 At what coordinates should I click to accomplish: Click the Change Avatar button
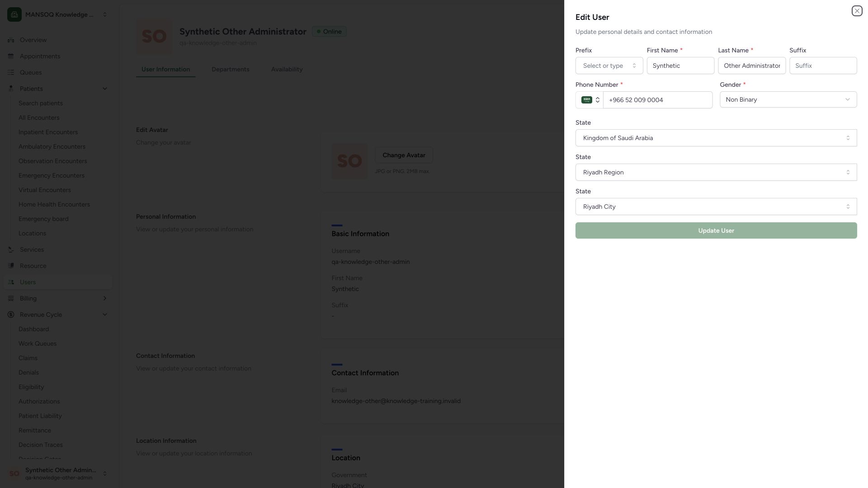(404, 155)
